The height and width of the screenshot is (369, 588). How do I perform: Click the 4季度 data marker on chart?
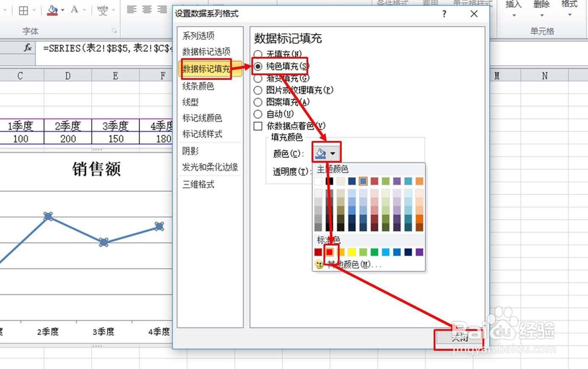pos(159,226)
